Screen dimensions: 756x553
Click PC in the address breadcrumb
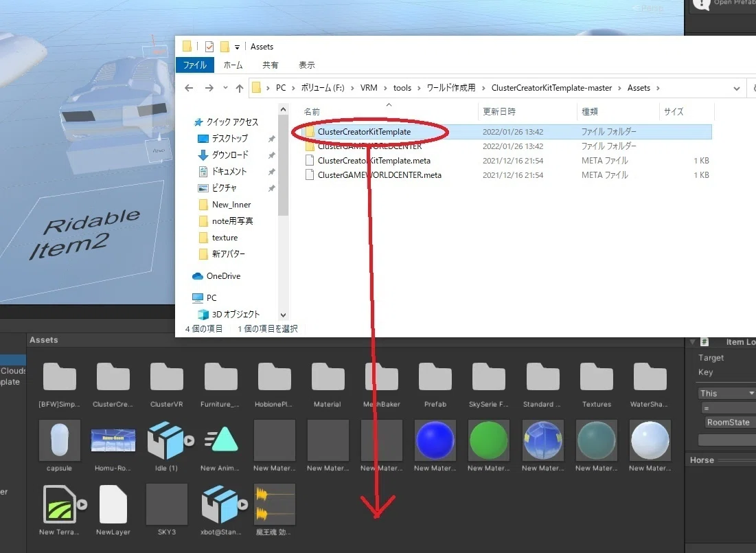point(281,88)
